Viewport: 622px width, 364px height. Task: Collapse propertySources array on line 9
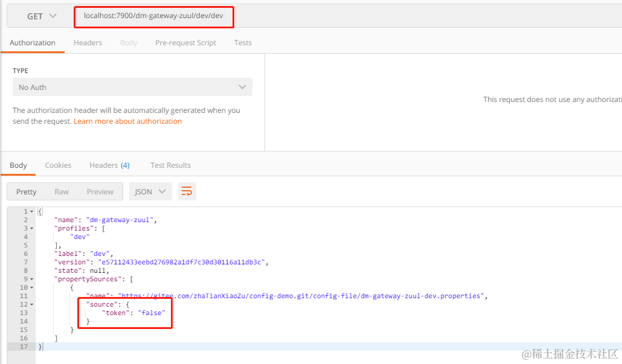click(x=32, y=279)
